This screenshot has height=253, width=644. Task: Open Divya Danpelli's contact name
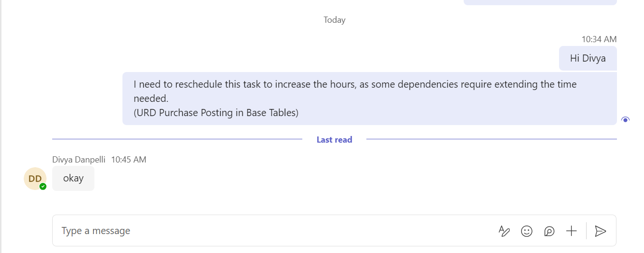pos(79,160)
